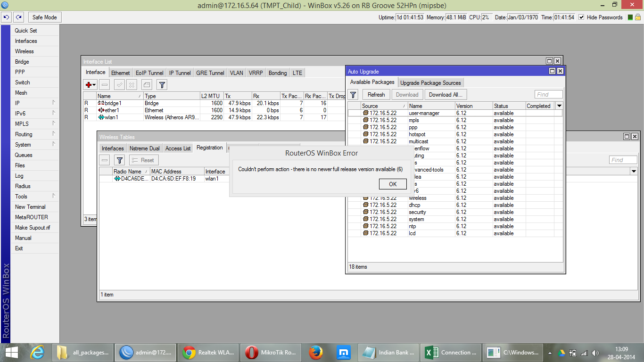
Task: Click the red plus add interface icon
Action: [89, 85]
